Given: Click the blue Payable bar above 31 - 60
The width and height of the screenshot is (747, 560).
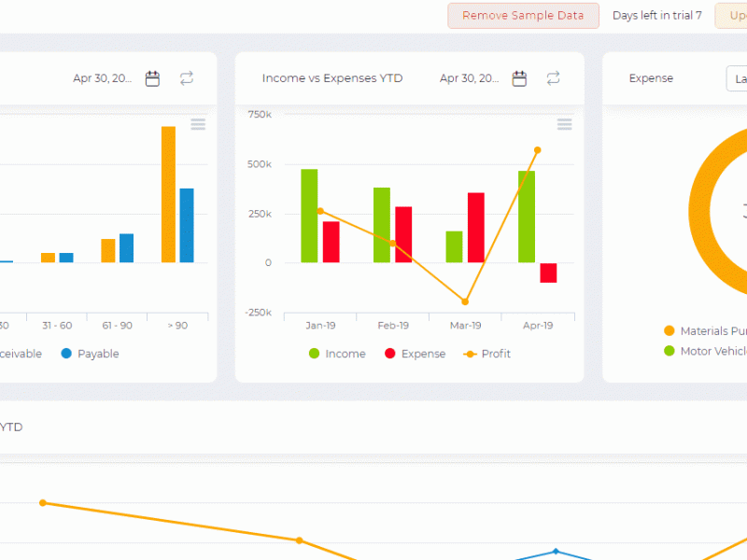Looking at the screenshot, I should (66, 258).
